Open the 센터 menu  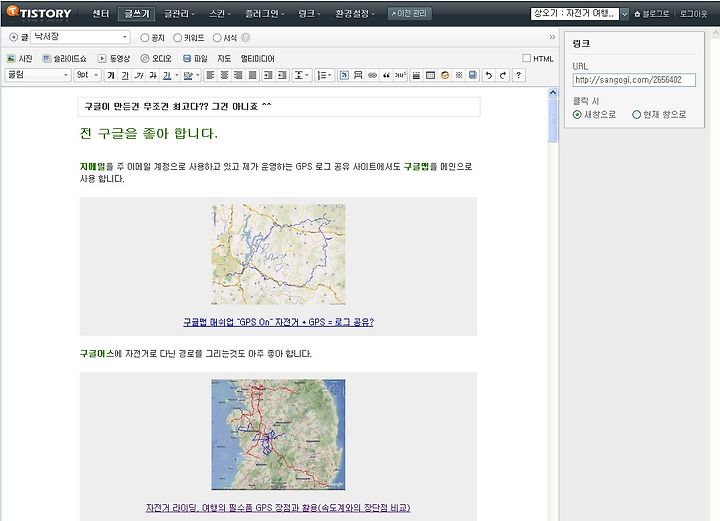101,14
